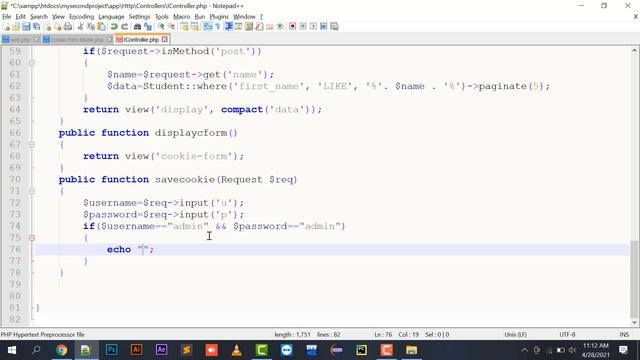The image size is (640, 360).
Task: Click the Save toolbar icon
Action: tap(26, 27)
